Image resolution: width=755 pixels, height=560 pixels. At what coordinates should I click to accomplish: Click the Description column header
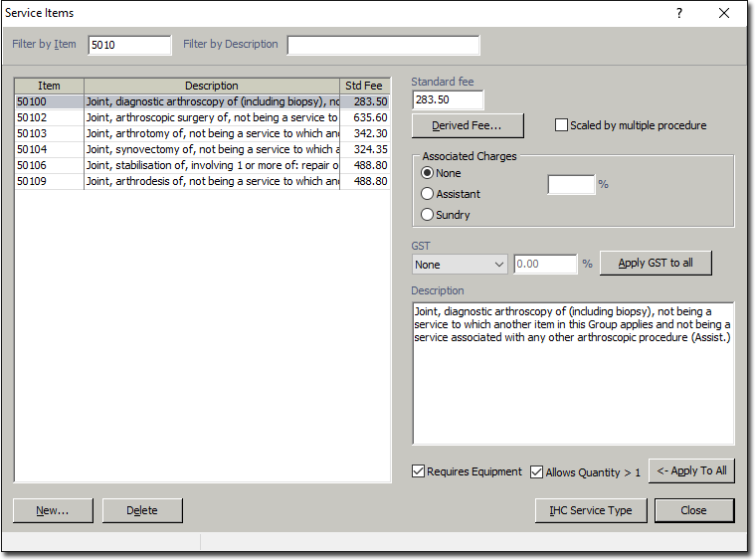point(211,86)
